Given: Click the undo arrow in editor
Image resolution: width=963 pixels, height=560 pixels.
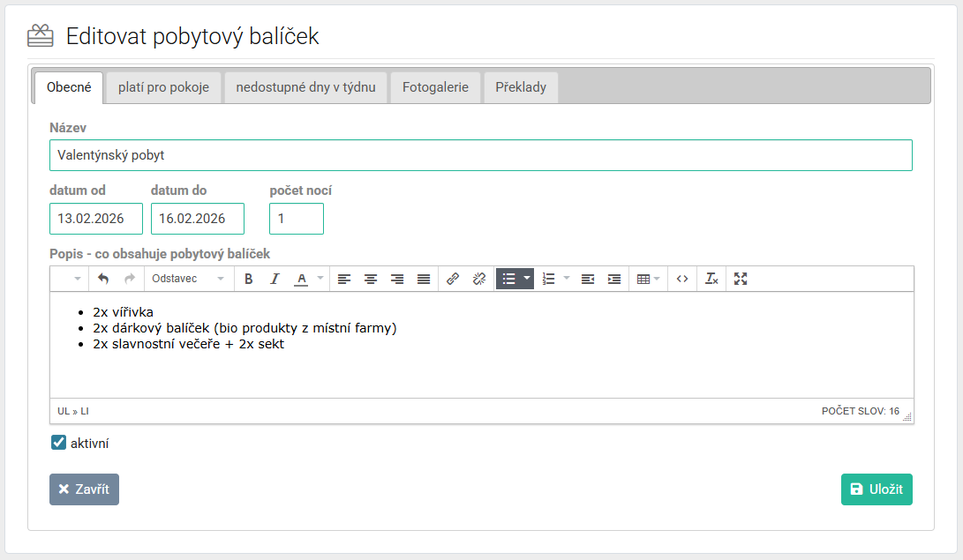Looking at the screenshot, I should click(103, 279).
